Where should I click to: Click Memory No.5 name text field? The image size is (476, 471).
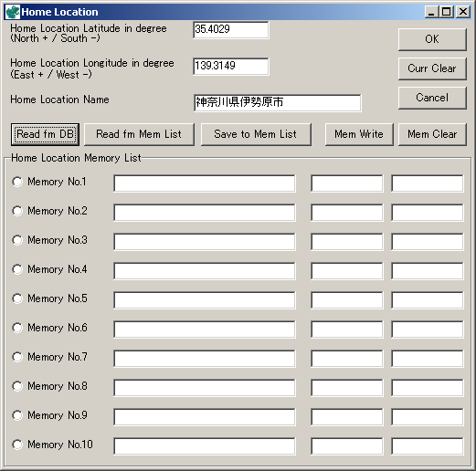point(205,300)
